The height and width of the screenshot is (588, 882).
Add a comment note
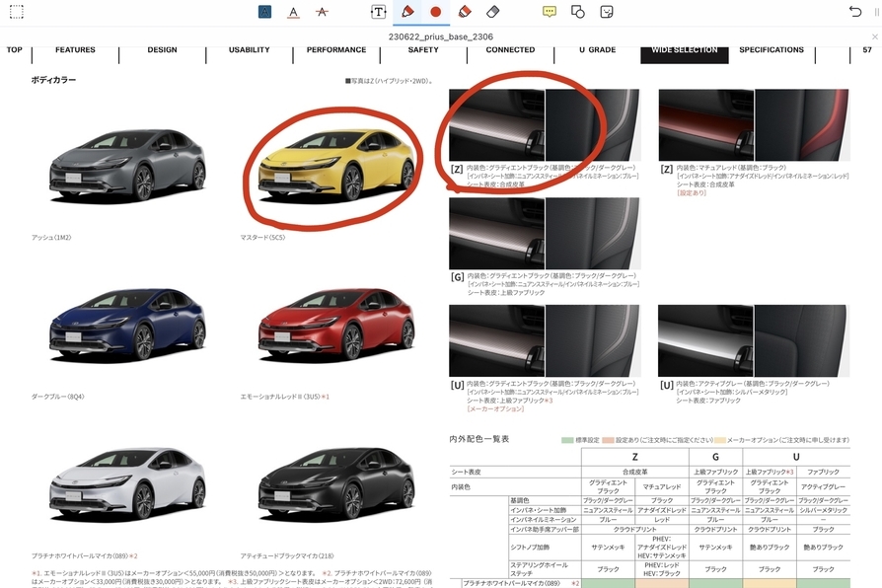coord(550,12)
